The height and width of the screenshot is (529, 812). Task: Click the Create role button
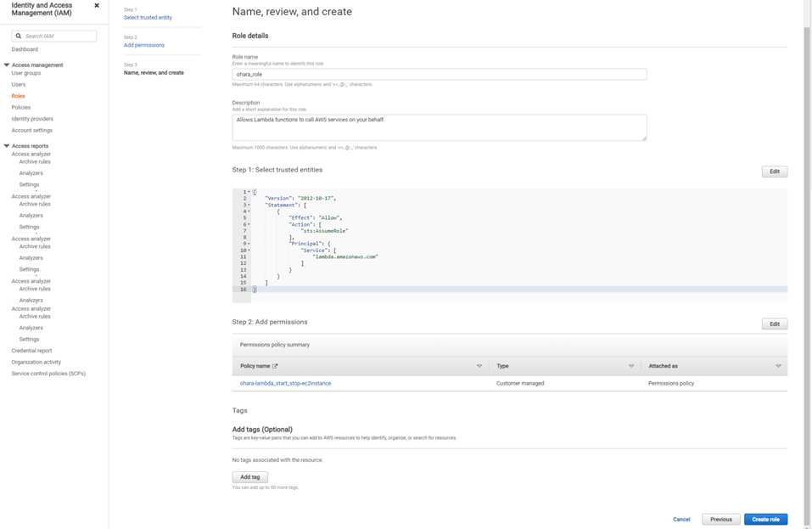(765, 519)
